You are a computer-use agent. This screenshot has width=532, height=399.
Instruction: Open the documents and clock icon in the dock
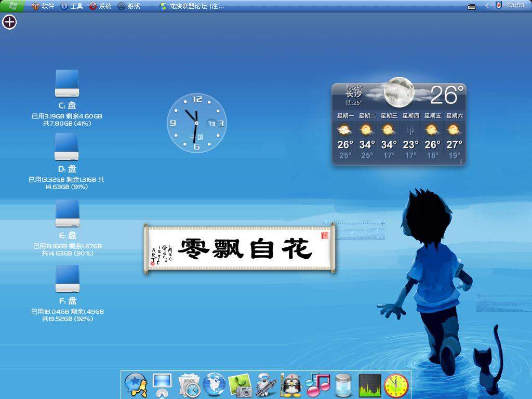pyautogui.click(x=189, y=385)
